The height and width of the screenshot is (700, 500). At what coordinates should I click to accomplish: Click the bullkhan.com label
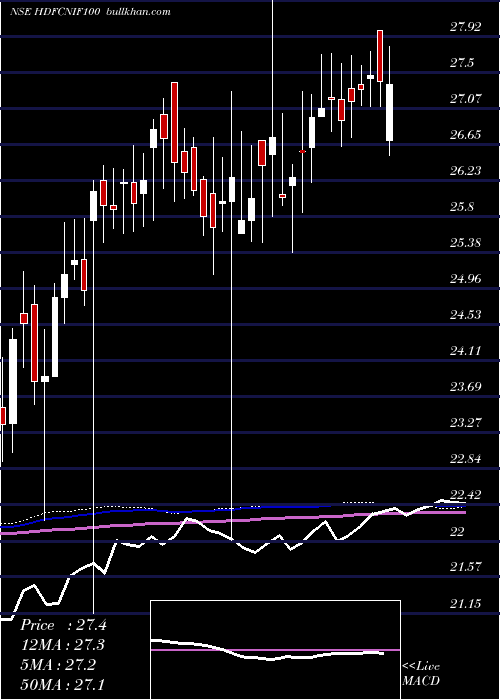click(139, 12)
